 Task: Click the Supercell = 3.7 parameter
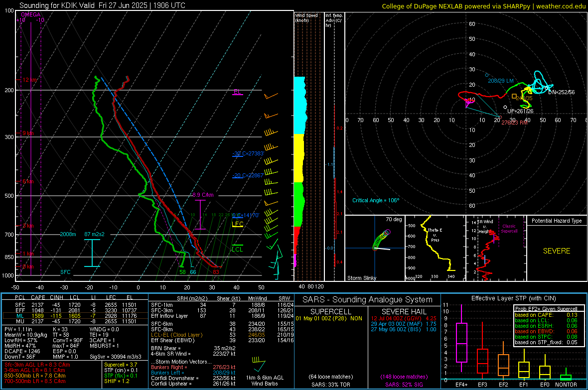point(121,365)
